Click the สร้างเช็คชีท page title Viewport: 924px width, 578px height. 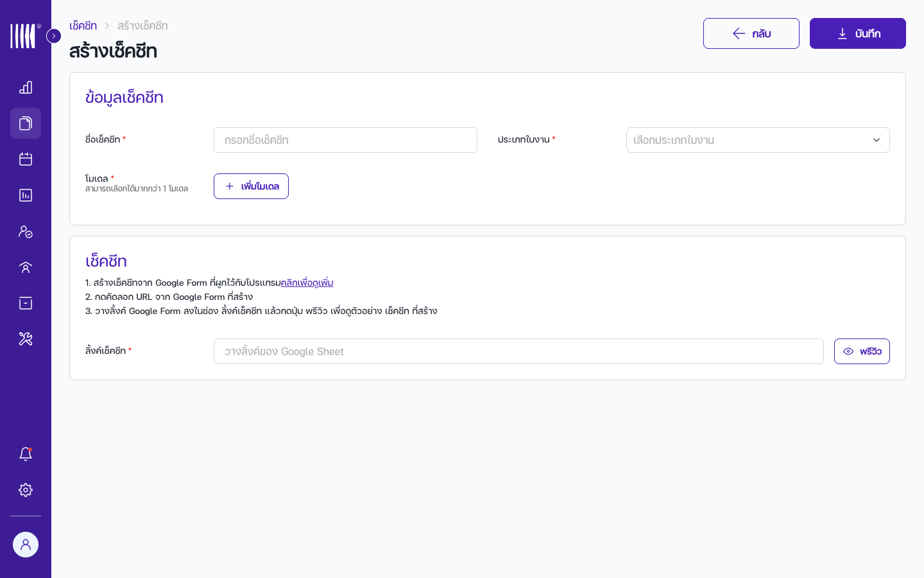coord(113,51)
